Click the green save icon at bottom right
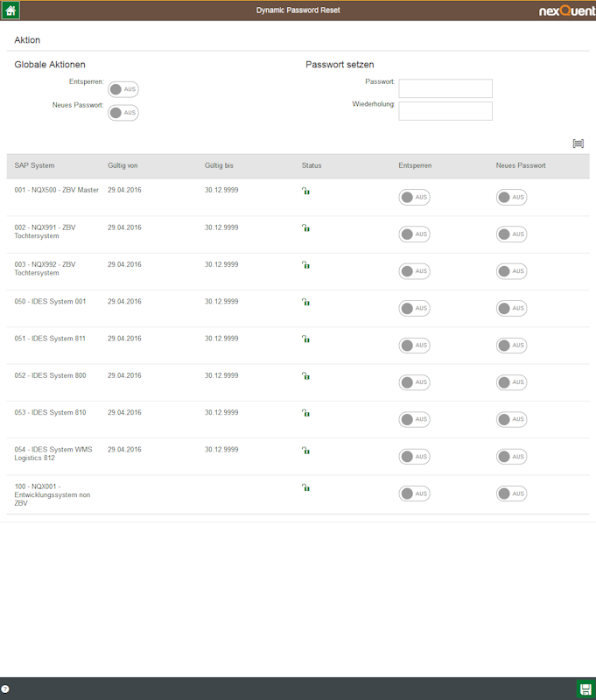The image size is (596, 700). (585, 689)
